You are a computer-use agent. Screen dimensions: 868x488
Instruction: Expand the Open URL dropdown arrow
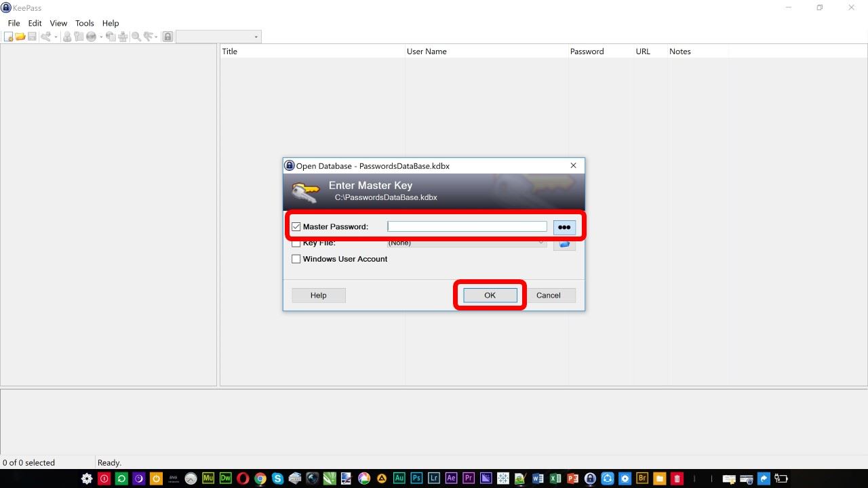tap(101, 37)
